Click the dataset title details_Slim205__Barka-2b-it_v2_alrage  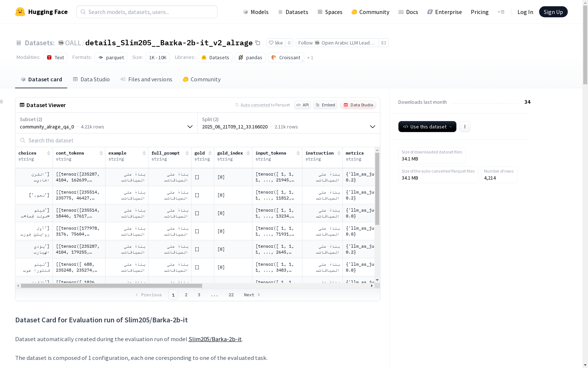169,43
